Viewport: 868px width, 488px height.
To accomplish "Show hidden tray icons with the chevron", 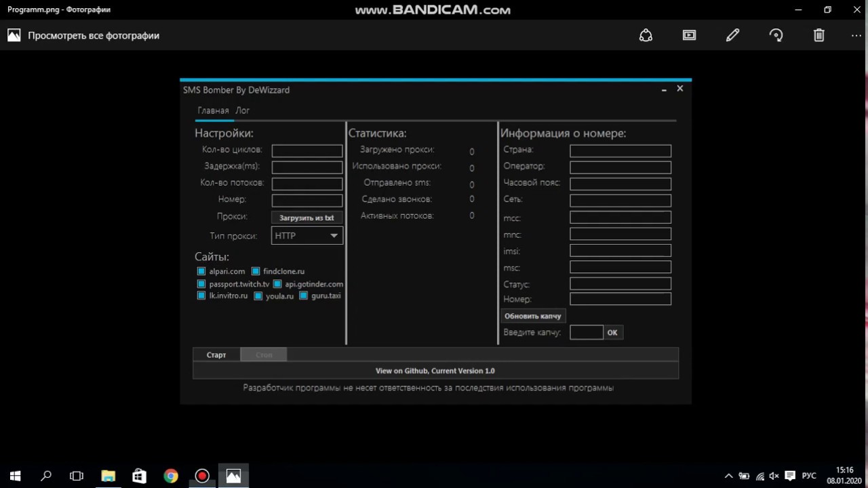I will [729, 476].
